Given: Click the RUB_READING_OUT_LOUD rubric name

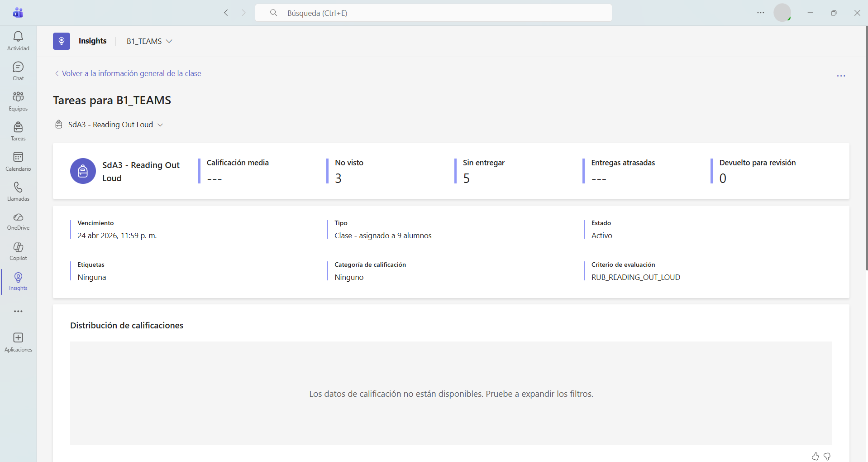Looking at the screenshot, I should point(635,277).
